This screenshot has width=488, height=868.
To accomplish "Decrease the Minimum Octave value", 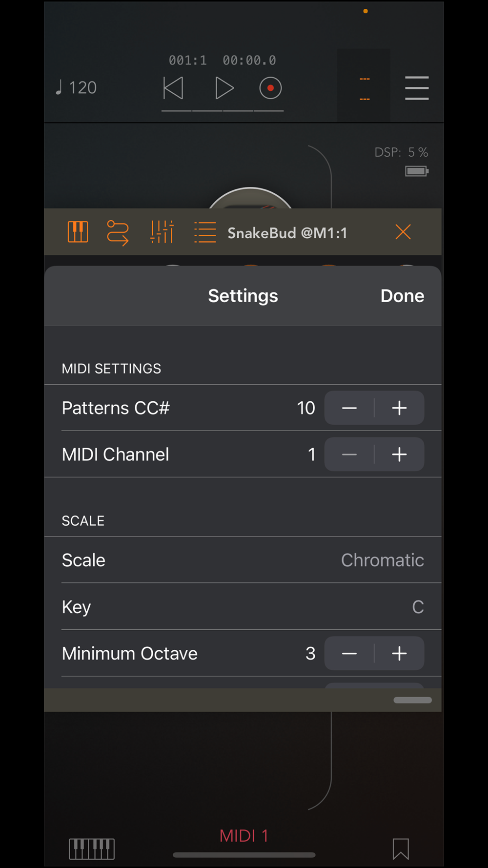I will 349,654.
